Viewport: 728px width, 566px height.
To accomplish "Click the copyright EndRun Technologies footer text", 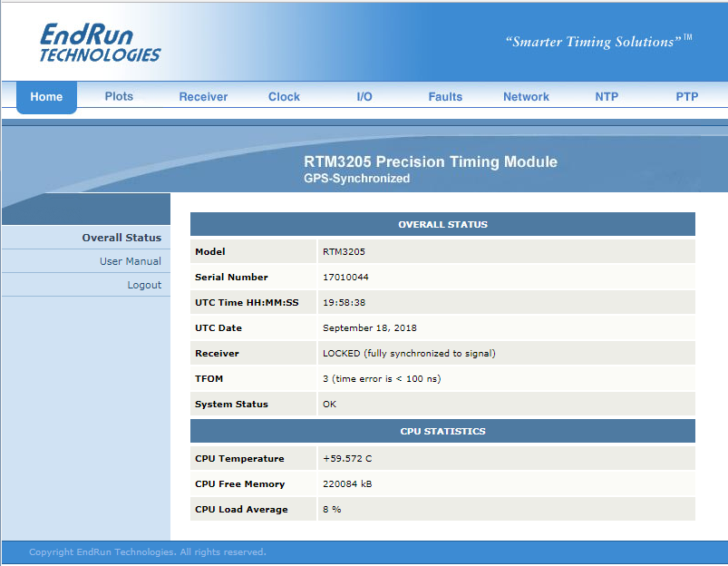I will [148, 552].
